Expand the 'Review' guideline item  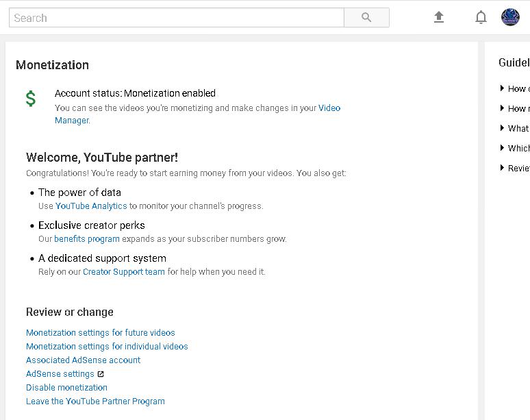515,168
